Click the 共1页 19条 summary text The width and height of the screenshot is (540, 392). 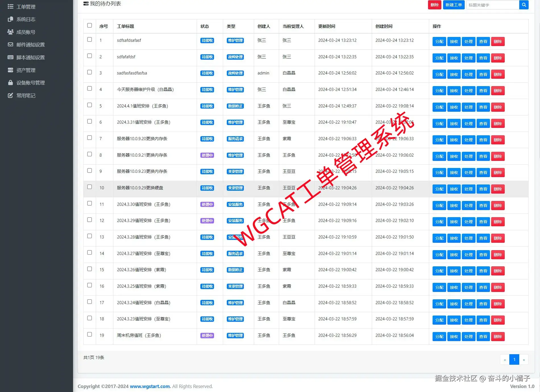[94, 357]
